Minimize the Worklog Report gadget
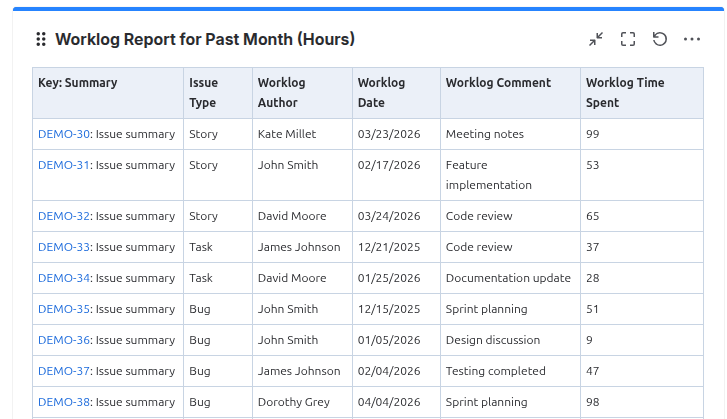The height and width of the screenshot is (419, 727). tap(596, 39)
